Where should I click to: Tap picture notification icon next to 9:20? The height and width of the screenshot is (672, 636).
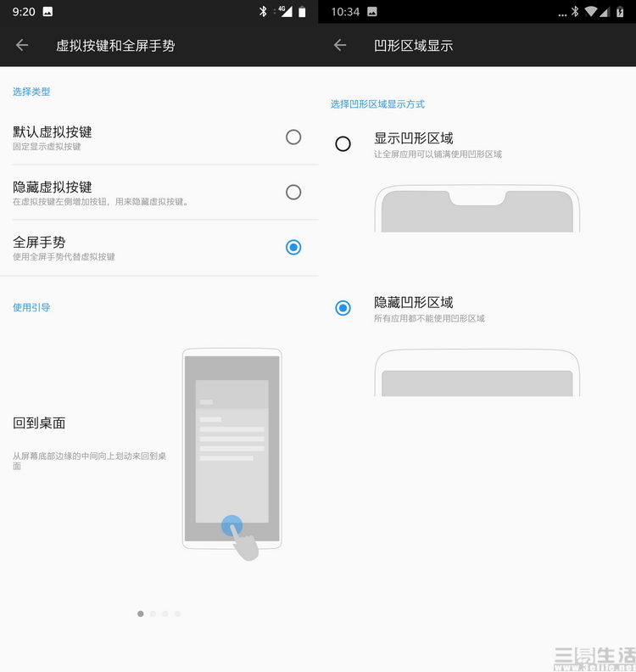(x=47, y=12)
